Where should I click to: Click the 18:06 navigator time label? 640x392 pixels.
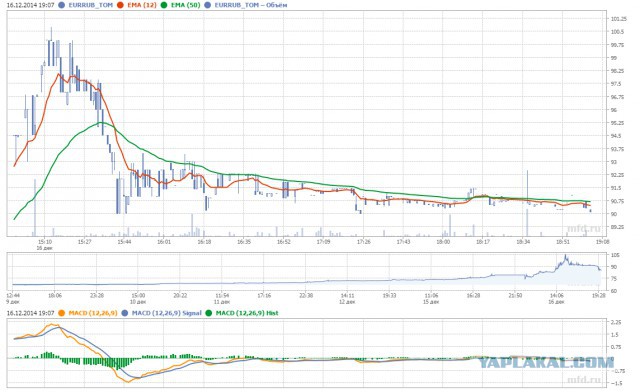pyautogui.click(x=55, y=295)
